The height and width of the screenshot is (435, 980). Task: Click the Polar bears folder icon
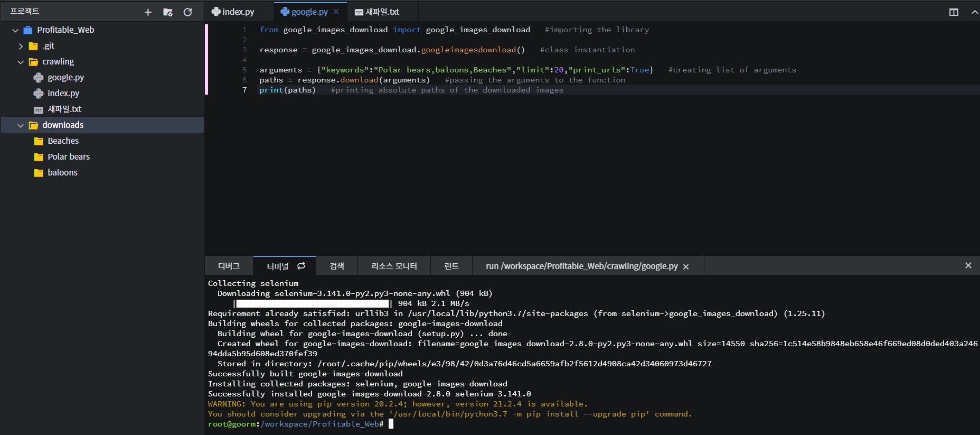click(39, 157)
